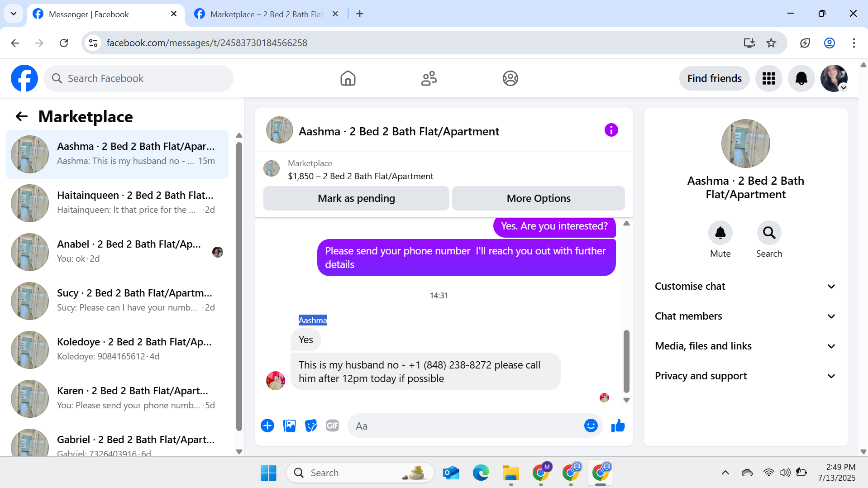Screen dimensions: 868x488
Task: Open the emoji picker in message box
Action: tap(591, 426)
